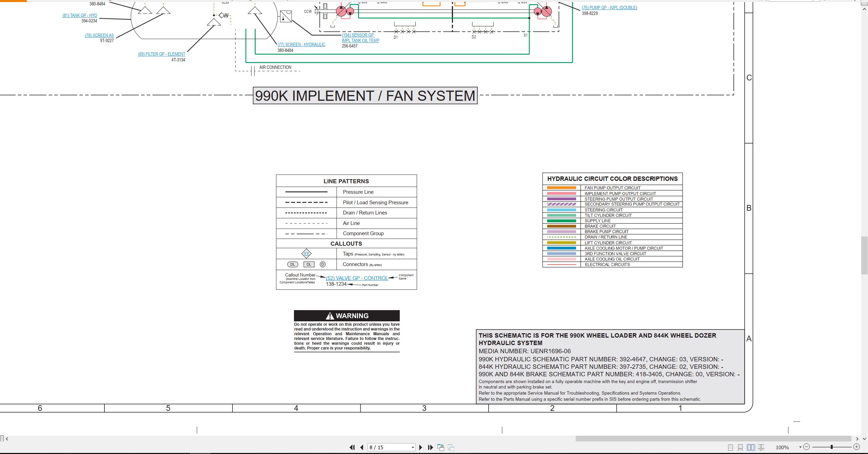Go to the first page
The width and height of the screenshot is (868, 454).
(352, 447)
